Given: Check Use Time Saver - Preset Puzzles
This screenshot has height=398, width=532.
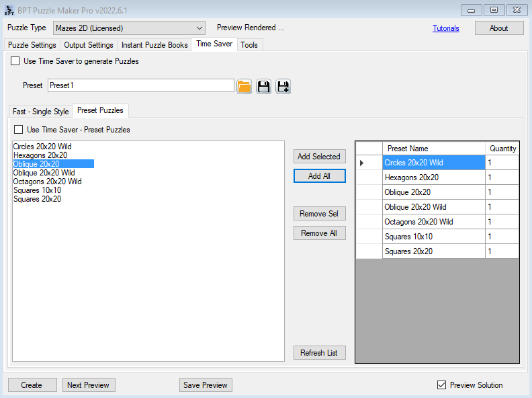Looking at the screenshot, I should pyautogui.click(x=19, y=130).
